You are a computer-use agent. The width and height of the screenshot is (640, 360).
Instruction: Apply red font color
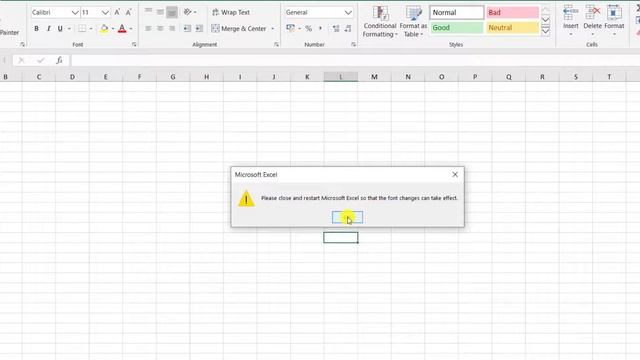pyautogui.click(x=122, y=29)
